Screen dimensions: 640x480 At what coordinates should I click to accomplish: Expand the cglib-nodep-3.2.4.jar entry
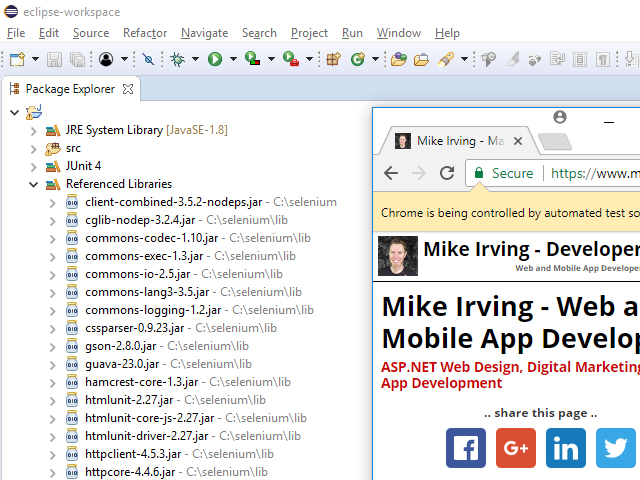[x=53, y=221]
